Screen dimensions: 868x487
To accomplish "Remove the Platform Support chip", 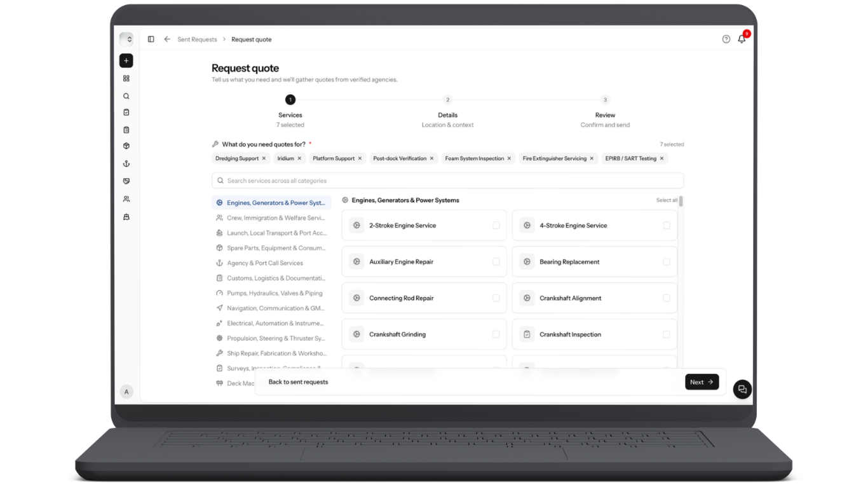I will point(360,158).
